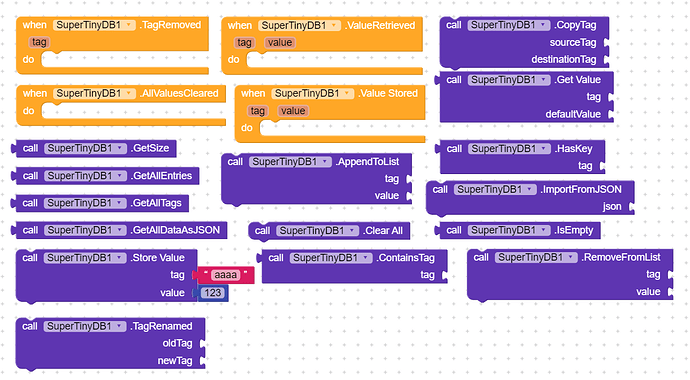
Task: Click the json socket label
Action: coord(612,207)
